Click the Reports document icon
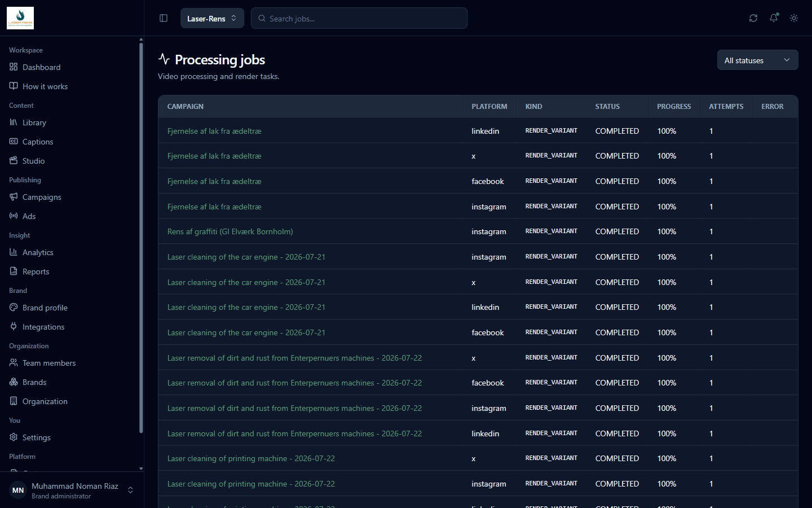The image size is (812, 508). [x=14, y=271]
